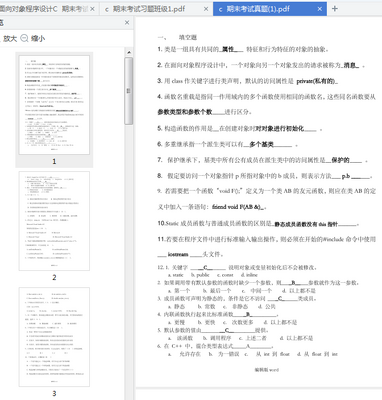382x400 pixels.
Task: Open page 2 thumbnail
Action: 54,221
